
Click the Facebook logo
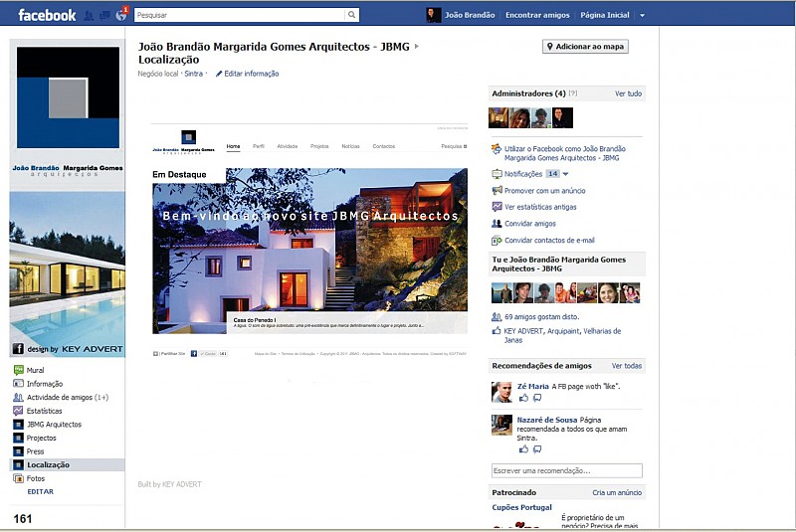(x=47, y=15)
